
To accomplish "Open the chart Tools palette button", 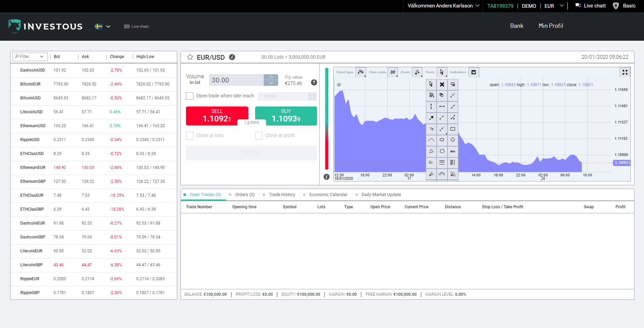I will click(x=442, y=72).
